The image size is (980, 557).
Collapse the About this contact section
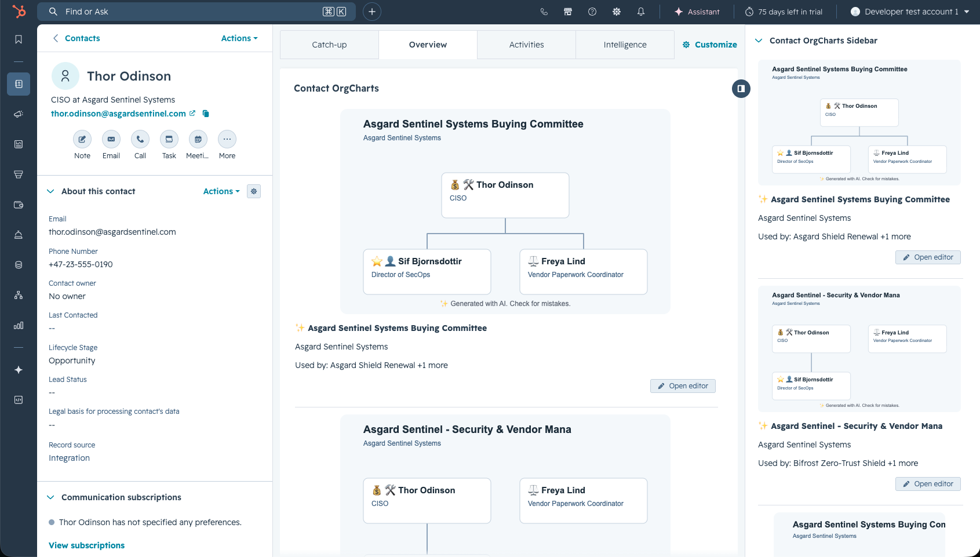tap(50, 191)
